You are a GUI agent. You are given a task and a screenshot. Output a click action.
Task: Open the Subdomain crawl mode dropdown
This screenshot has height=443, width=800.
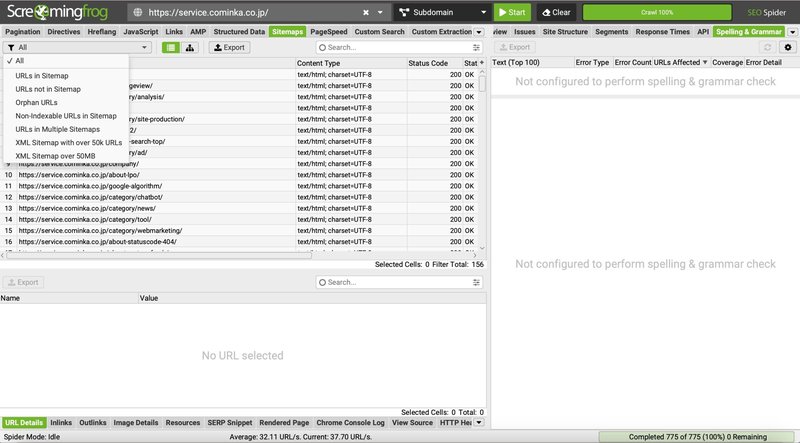coord(440,13)
